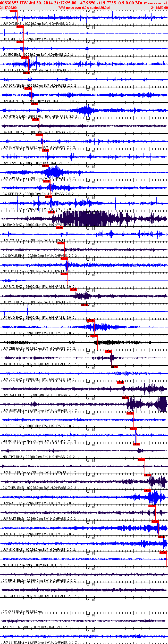Screen dimensions: 168x644
Task: Click the start time 21:17:05.00 label
Action: 9,8
